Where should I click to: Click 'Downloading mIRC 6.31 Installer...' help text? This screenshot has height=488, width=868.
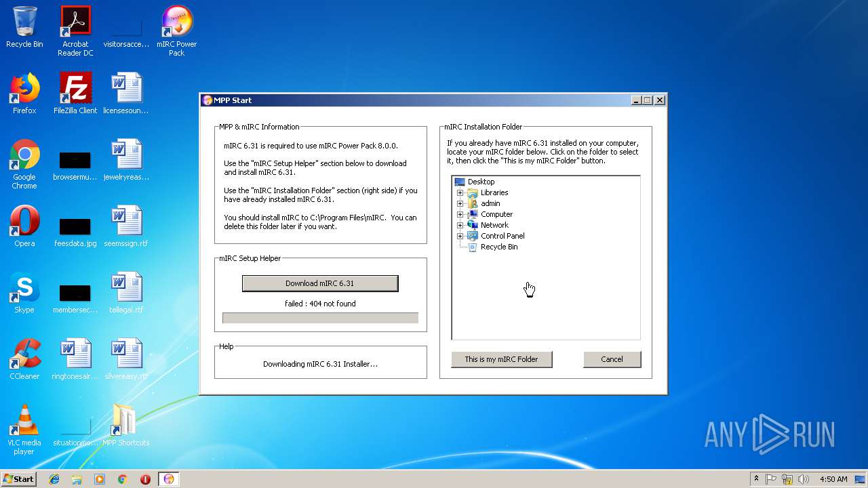click(320, 364)
